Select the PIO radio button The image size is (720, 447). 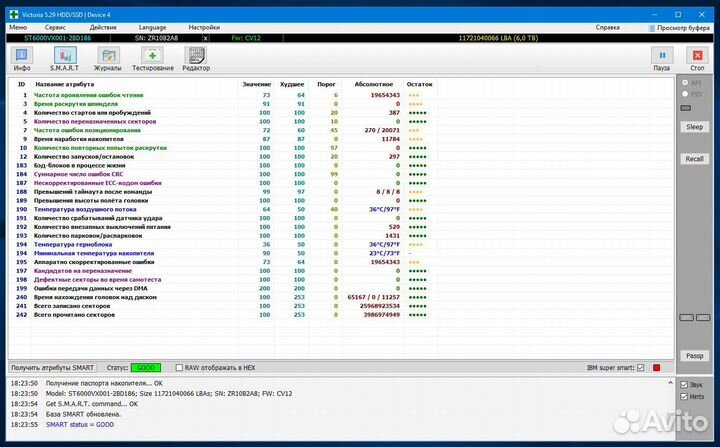684,94
